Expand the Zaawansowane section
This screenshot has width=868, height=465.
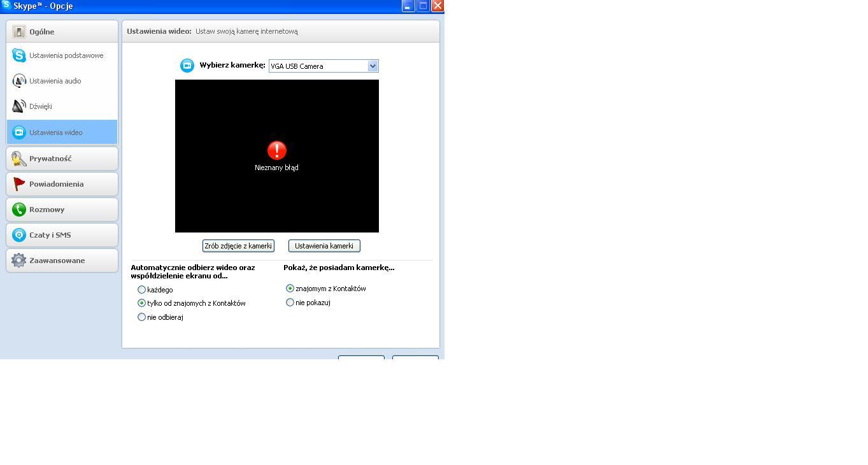(62, 261)
